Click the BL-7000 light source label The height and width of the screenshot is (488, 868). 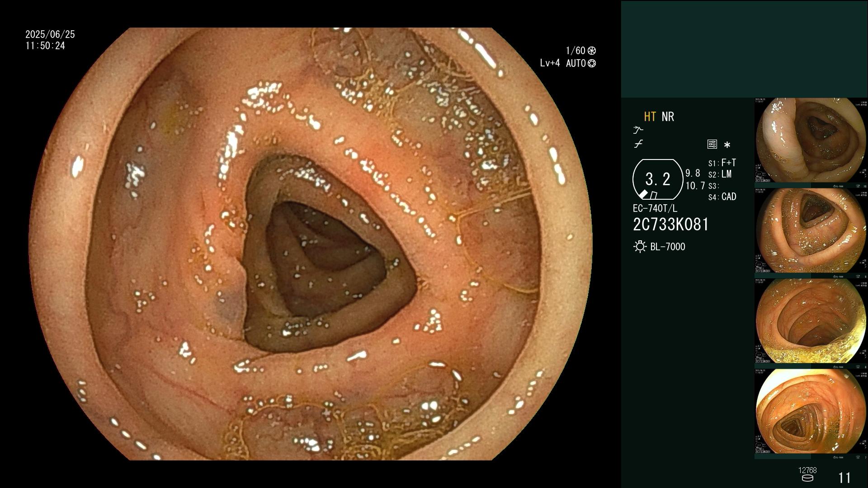[x=668, y=247]
